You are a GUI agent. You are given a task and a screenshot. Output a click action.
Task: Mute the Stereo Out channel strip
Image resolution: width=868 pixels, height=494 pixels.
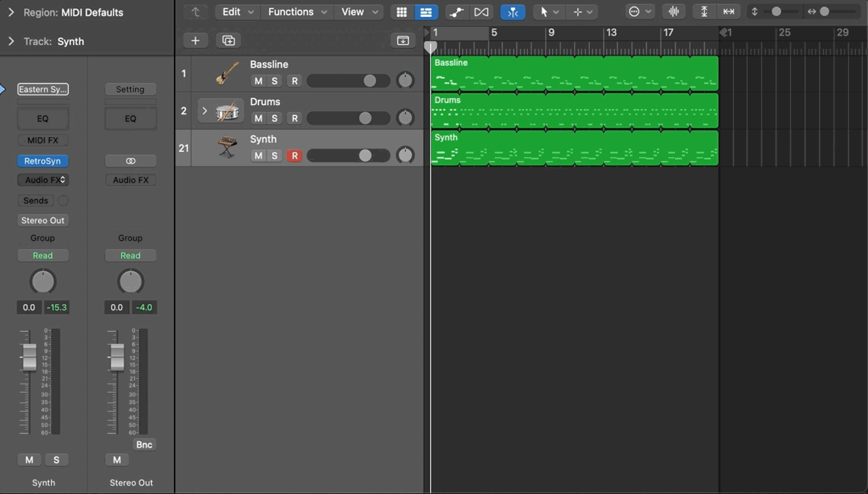point(117,460)
